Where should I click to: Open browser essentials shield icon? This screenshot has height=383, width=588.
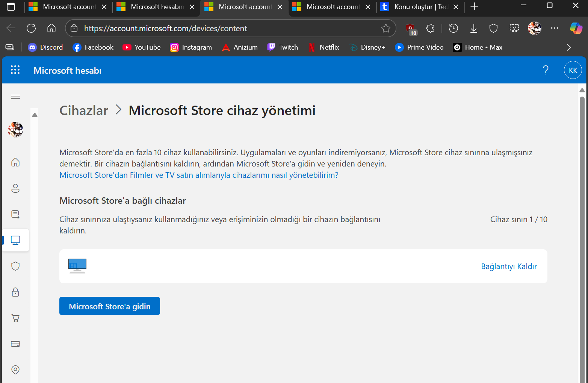click(x=494, y=28)
